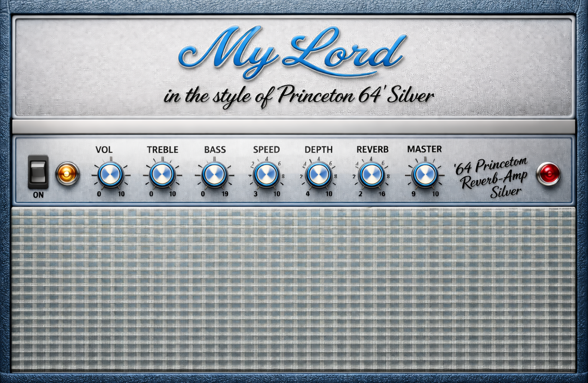Click the blue My Lord script logo
Image resolution: width=588 pixels, height=383 pixels.
tap(291, 52)
